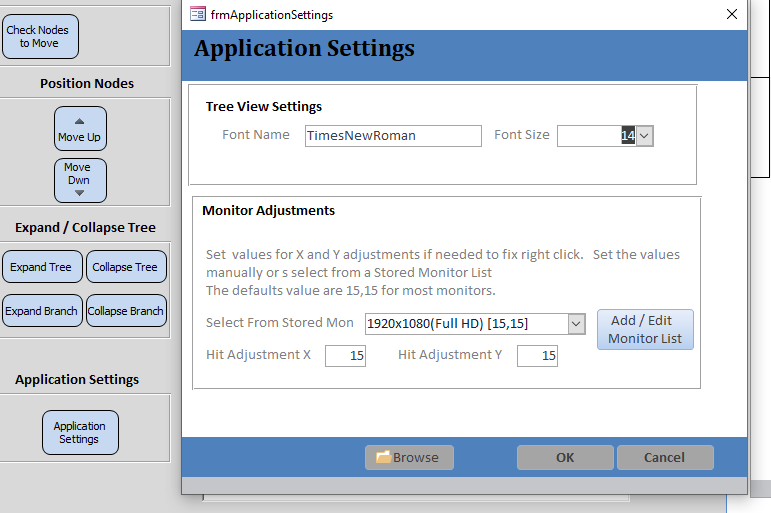Cancel the Application Settings dialog
Viewport: 771px width, 513px height.
tap(665, 457)
